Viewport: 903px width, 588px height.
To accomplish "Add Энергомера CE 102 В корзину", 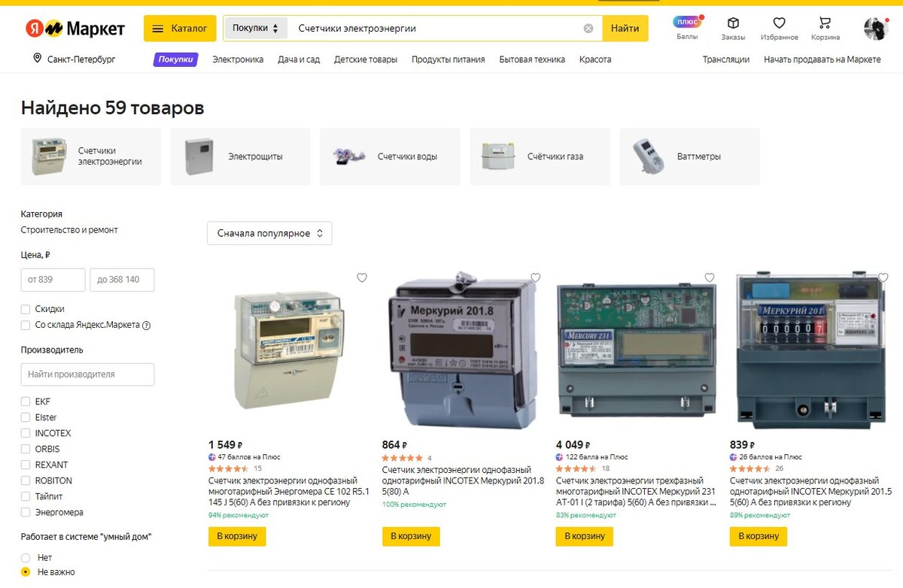I will pos(237,536).
